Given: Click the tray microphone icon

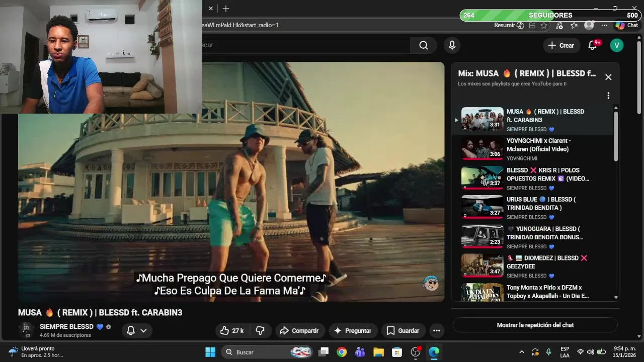Looking at the screenshot, I should point(549,352).
